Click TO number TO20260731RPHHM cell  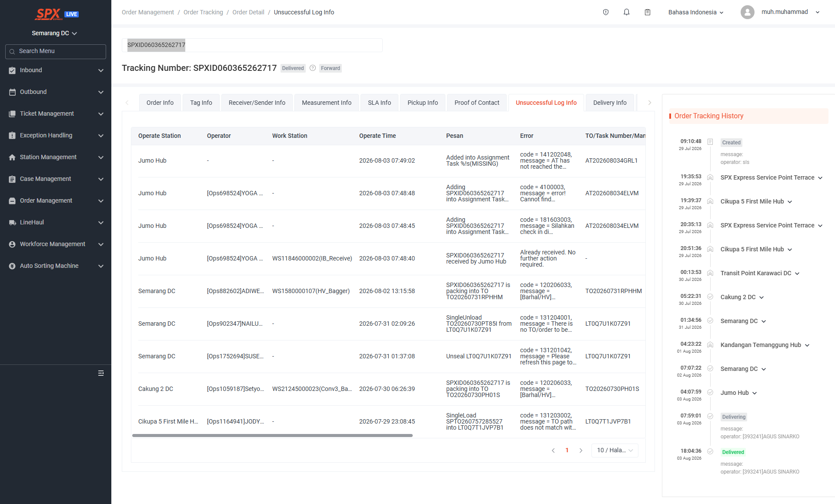click(x=614, y=291)
